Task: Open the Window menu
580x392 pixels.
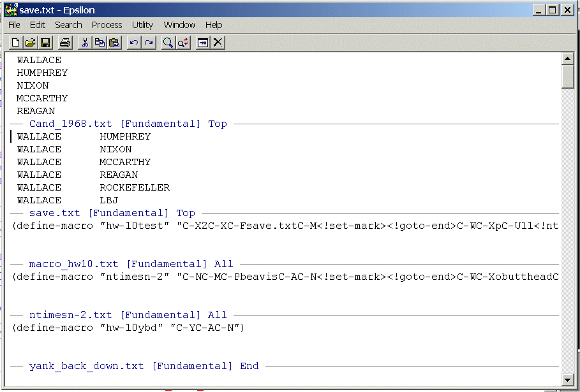Action: pos(179,25)
